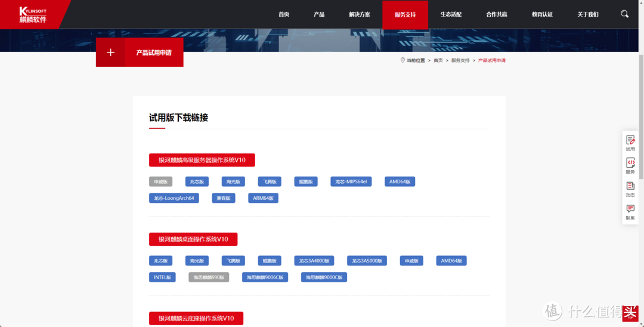Image resolution: width=644 pixels, height=327 pixels.
Task: Open the 解决方案 navigation menu
Action: pos(360,14)
